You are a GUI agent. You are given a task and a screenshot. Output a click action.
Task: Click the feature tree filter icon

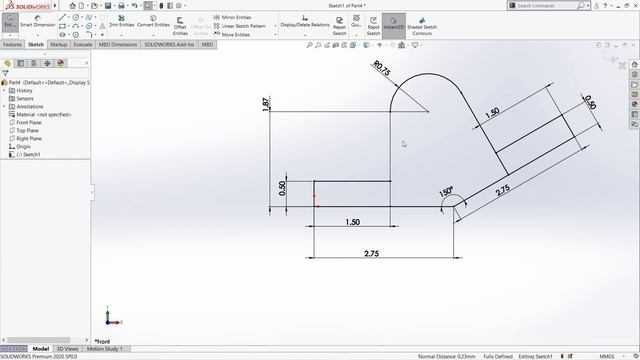coord(5,73)
